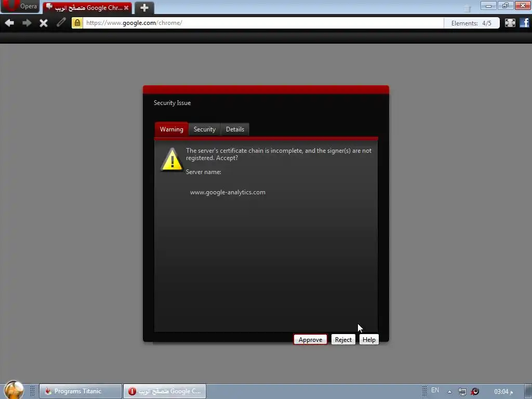
Task: Open the Opera Google Chrome taskbar item
Action: pyautogui.click(x=165, y=391)
